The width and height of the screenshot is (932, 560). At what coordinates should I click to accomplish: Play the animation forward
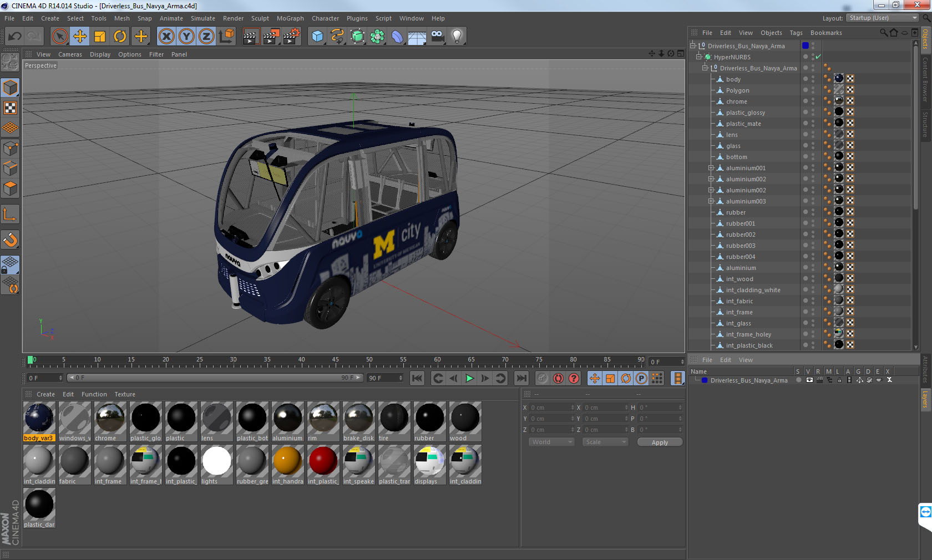469,378
